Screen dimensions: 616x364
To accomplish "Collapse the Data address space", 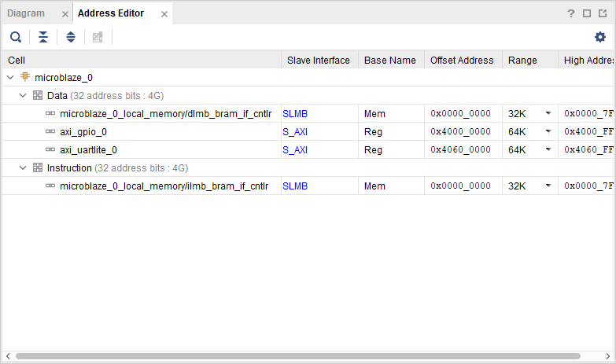I will point(23,95).
